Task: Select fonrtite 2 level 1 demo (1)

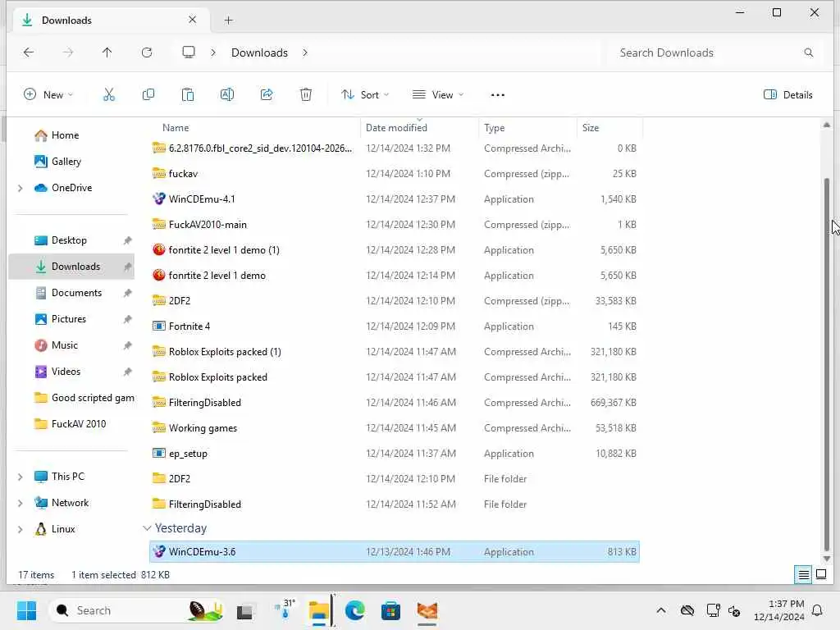Action: click(x=395, y=250)
